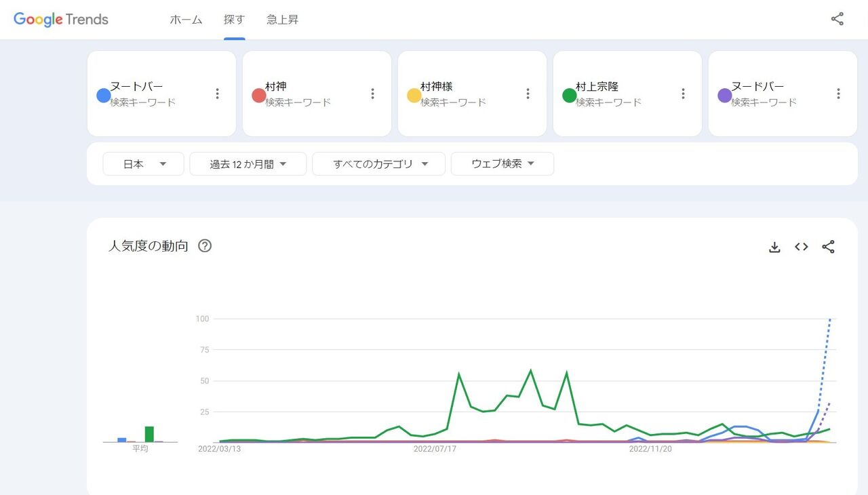Click the 100 y-axis label

coord(202,319)
